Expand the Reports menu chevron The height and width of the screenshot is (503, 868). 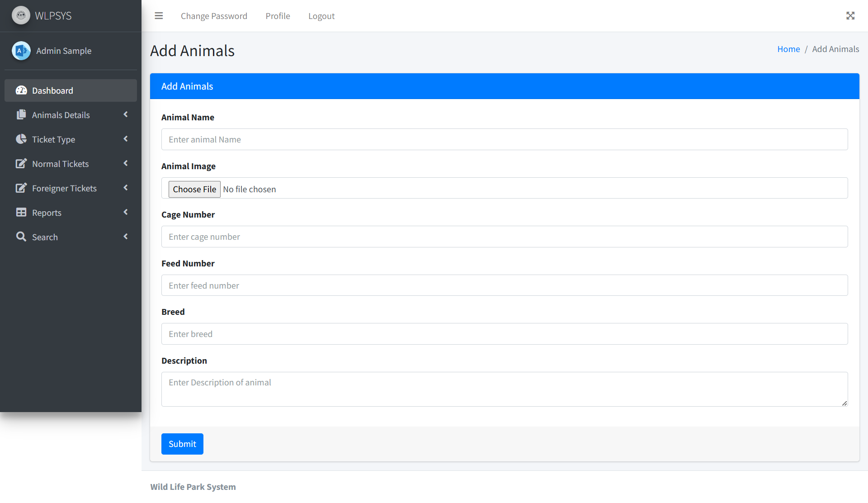point(126,212)
